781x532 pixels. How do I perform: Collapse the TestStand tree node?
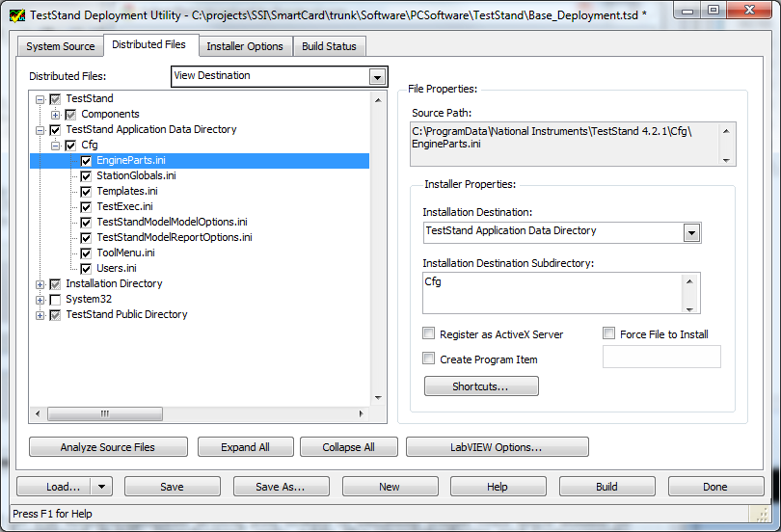[40, 99]
